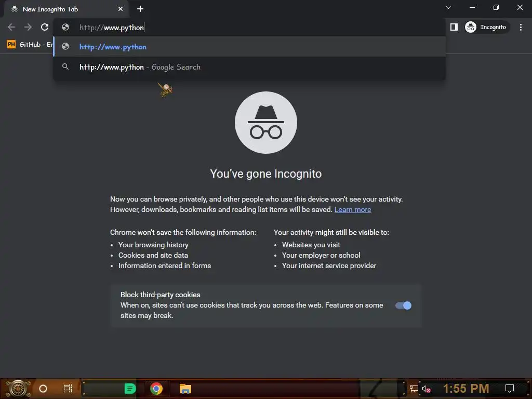This screenshot has width=532, height=399.
Task: Minimize the Chrome window
Action: tap(472, 7)
